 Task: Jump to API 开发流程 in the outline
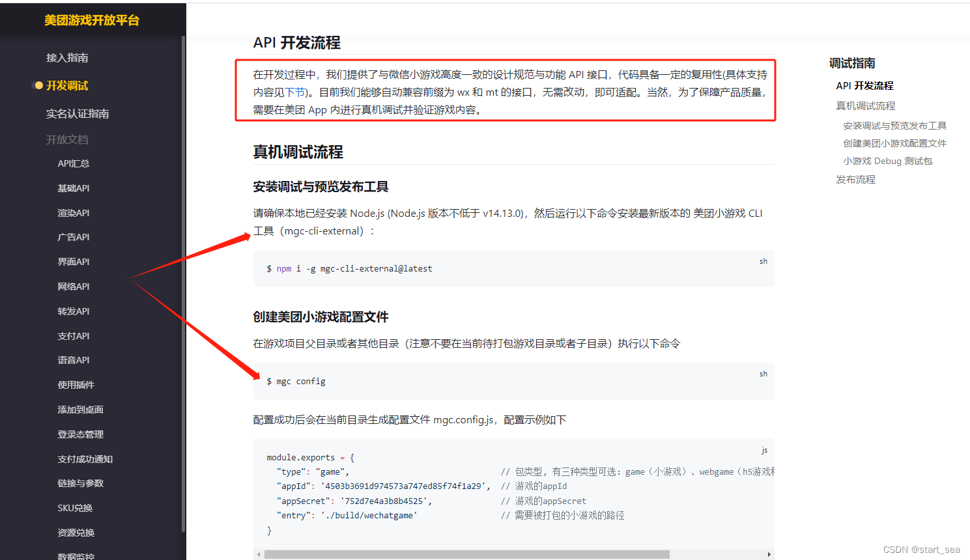pyautogui.click(x=864, y=85)
